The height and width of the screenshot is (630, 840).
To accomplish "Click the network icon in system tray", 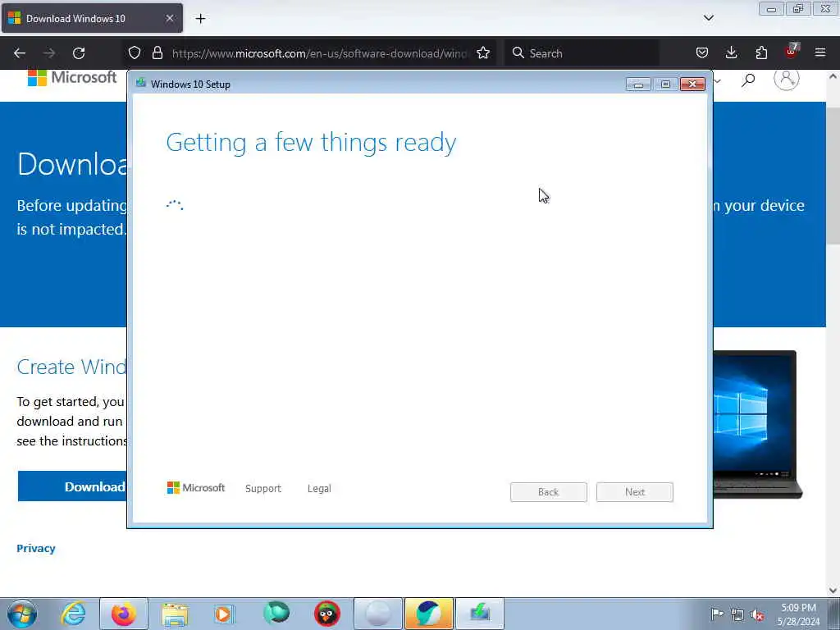I will click(x=737, y=614).
